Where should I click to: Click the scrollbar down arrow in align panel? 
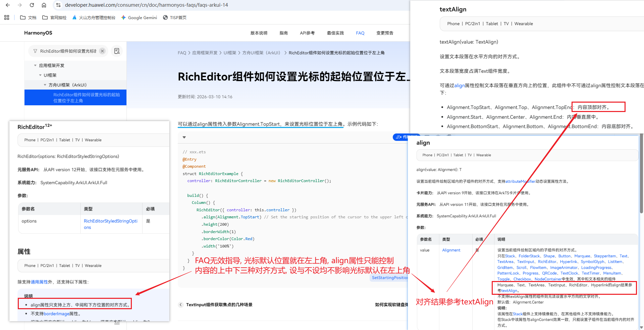click(641, 327)
